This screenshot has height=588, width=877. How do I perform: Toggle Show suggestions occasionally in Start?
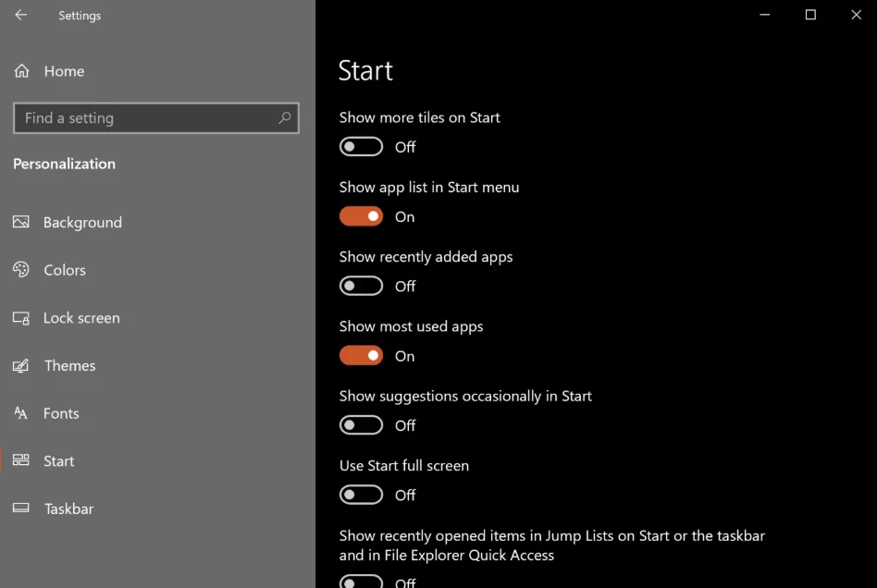(362, 424)
